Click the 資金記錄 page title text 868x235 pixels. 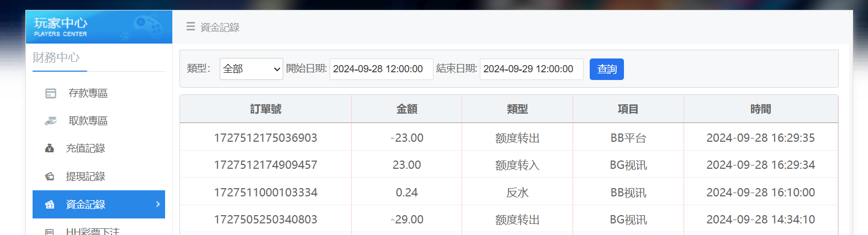(220, 27)
